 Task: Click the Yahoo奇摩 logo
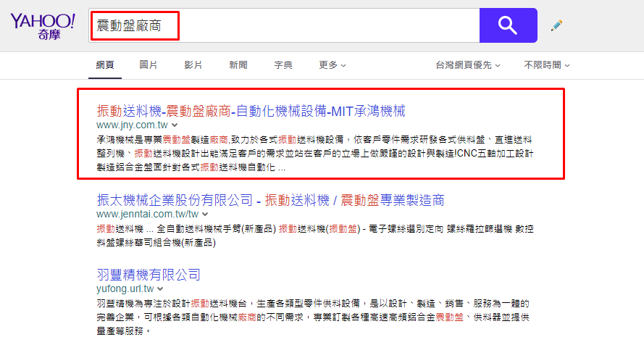pyautogui.click(x=43, y=26)
